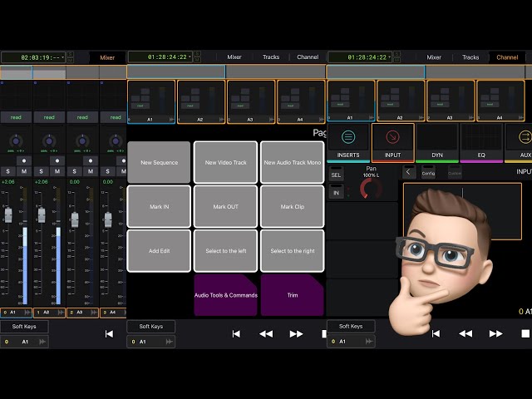Image resolution: width=532 pixels, height=399 pixels.
Task: Record-arm track A1 in mixer view
Action: pyautogui.click(x=24, y=160)
